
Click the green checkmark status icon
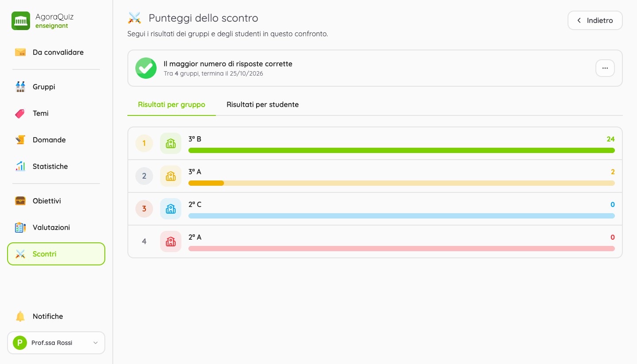point(146,68)
